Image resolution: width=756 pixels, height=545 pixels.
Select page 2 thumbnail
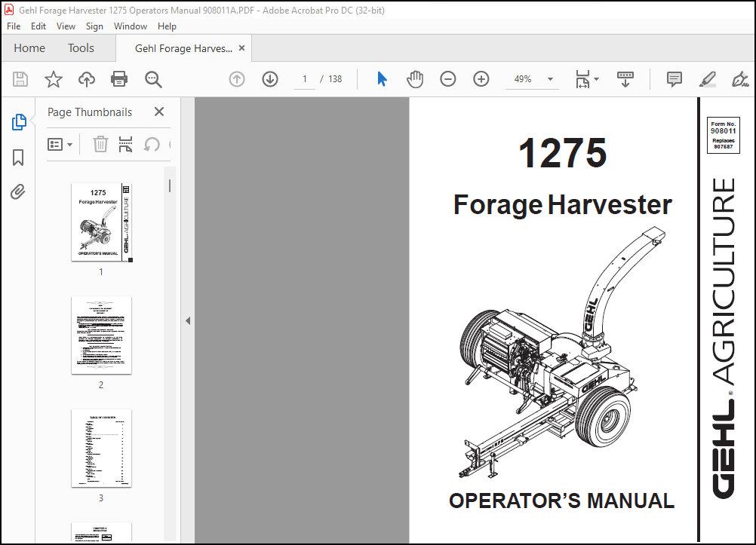tap(101, 335)
